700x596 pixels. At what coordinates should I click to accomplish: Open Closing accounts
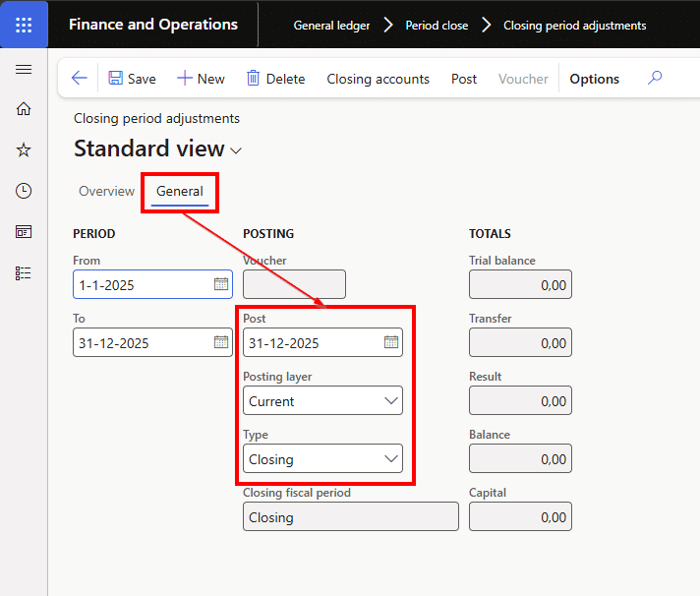coord(378,79)
